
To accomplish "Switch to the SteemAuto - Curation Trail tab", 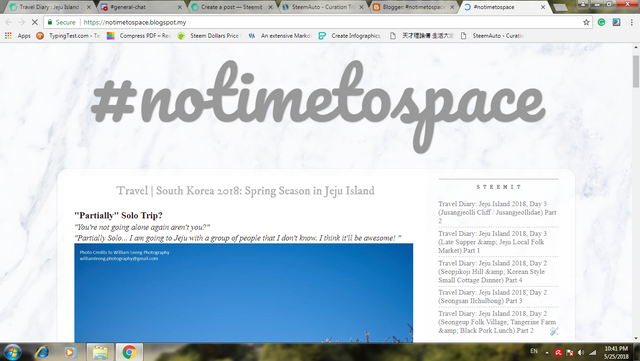I will (x=321, y=7).
